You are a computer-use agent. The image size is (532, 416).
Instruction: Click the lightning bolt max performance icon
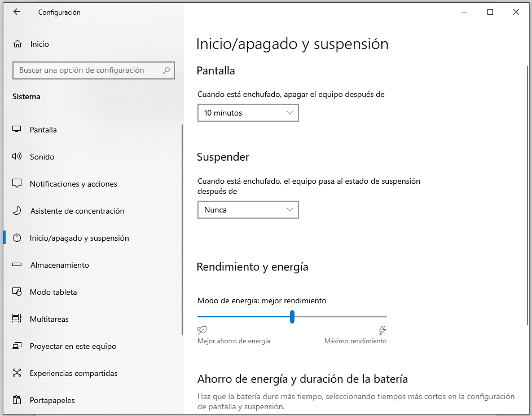(x=382, y=330)
